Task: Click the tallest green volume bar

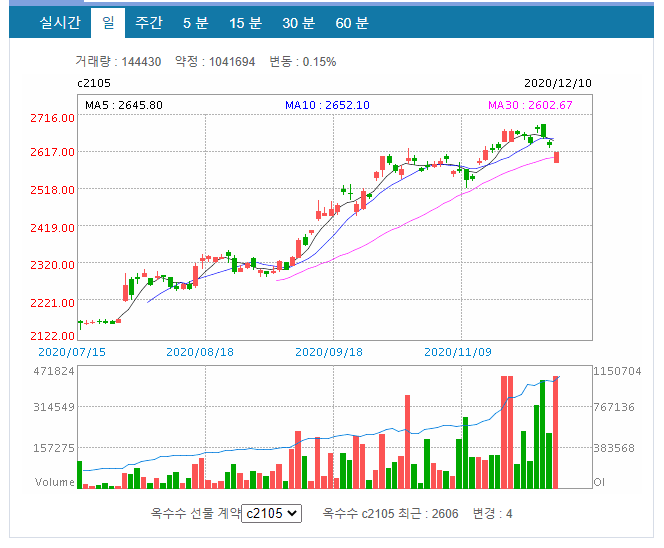Action: point(543,434)
